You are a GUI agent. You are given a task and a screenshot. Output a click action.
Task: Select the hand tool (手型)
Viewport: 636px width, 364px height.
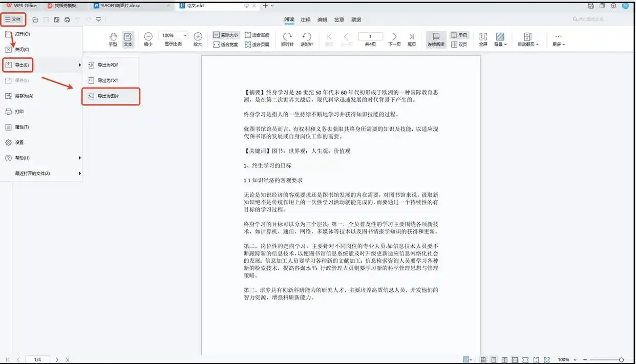pos(113,39)
